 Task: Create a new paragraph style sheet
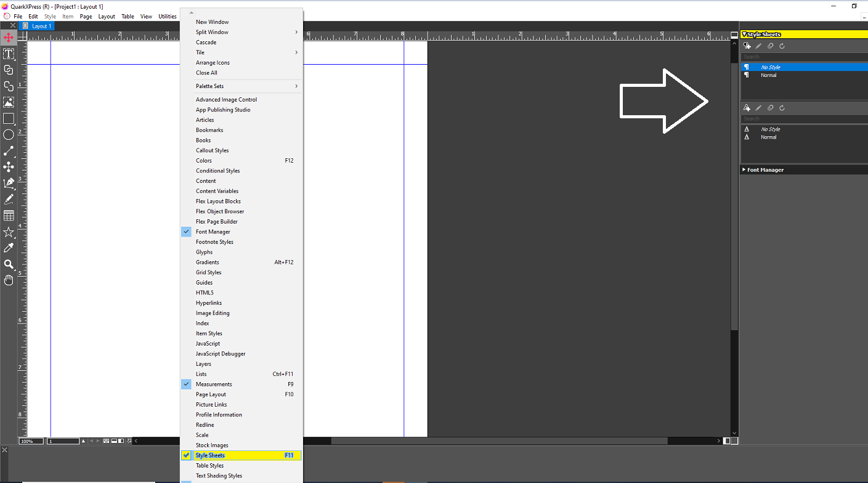[x=747, y=46]
